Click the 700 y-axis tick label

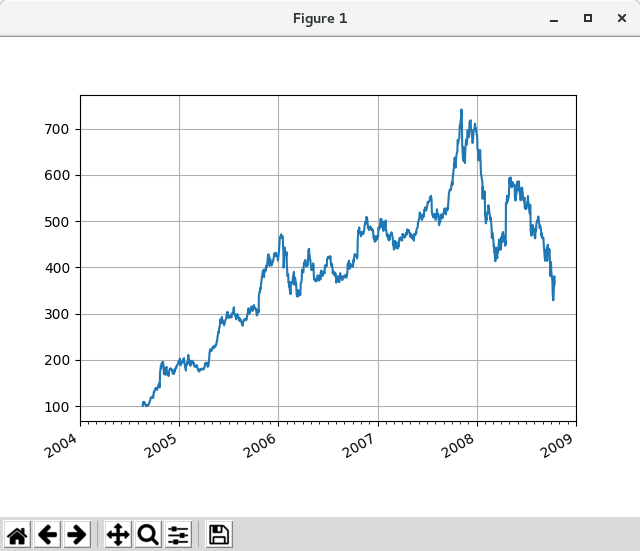(57, 129)
